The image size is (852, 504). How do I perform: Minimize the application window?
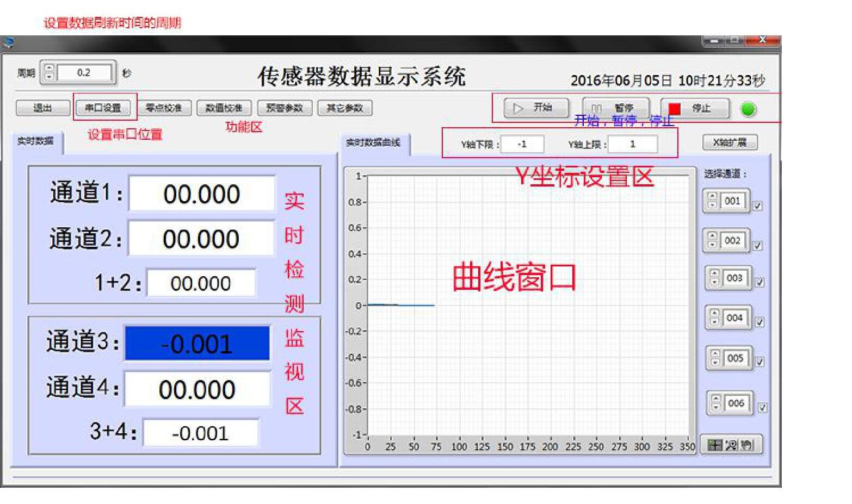coord(714,41)
